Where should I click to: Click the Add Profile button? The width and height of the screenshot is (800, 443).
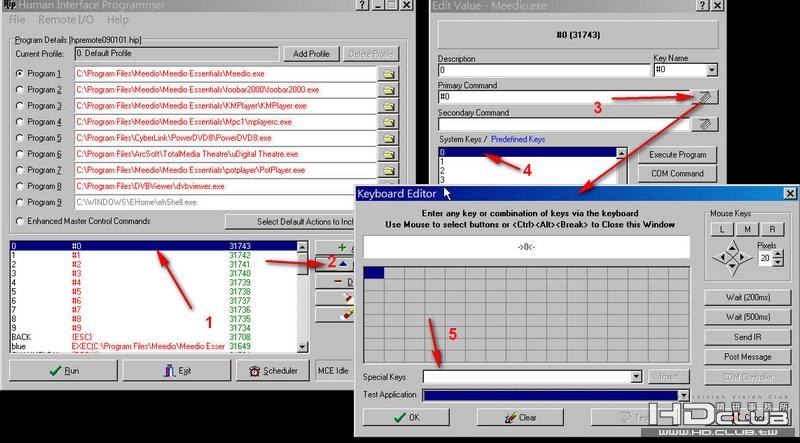(x=311, y=54)
